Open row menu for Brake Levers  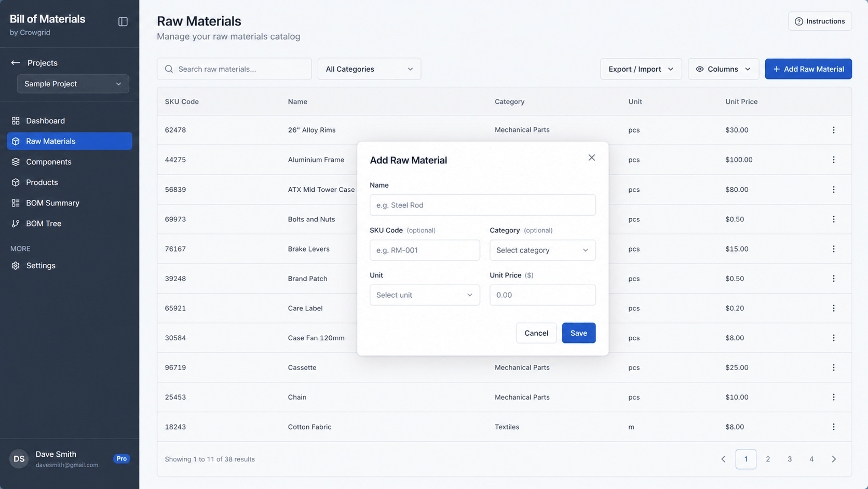coord(834,249)
